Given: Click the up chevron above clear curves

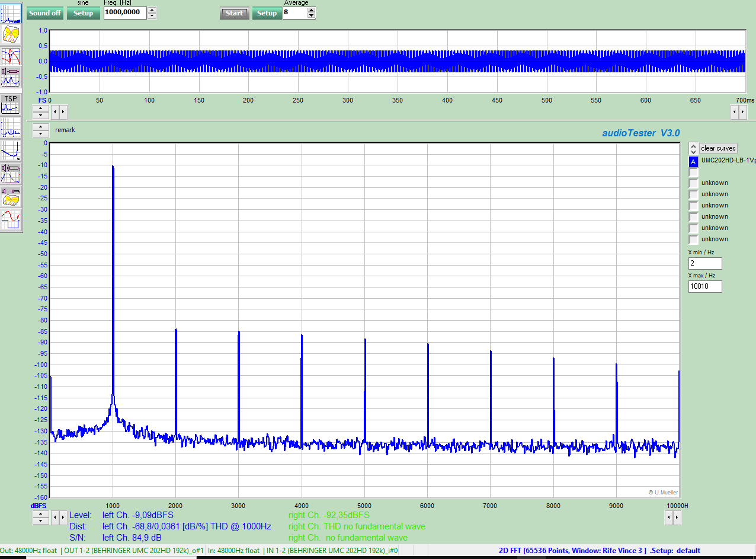Looking at the screenshot, I should (x=693, y=145).
